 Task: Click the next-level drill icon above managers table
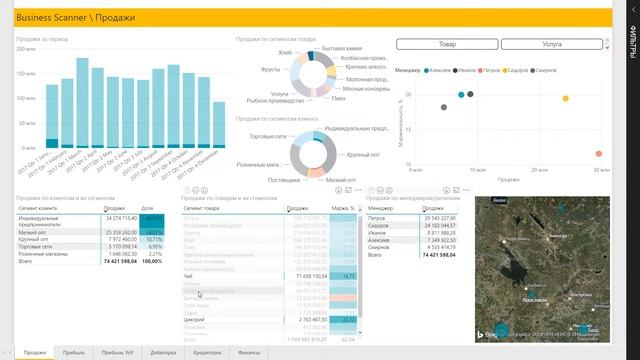(x=380, y=190)
